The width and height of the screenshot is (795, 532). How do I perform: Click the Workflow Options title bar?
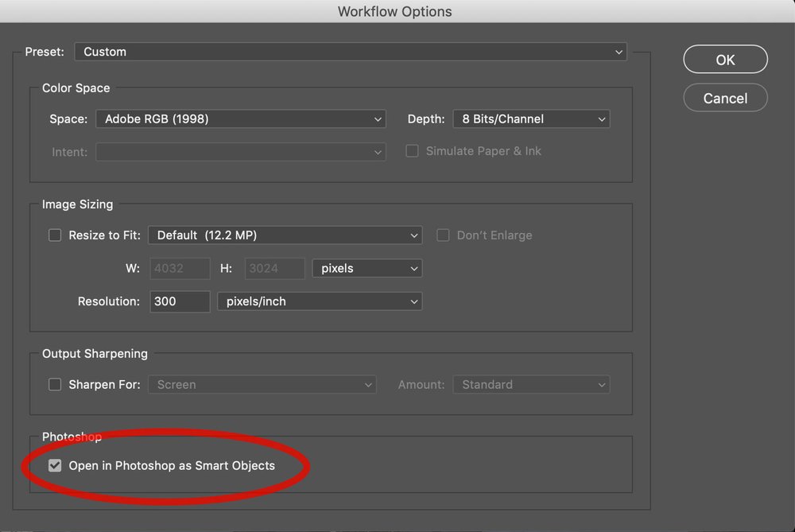point(394,11)
